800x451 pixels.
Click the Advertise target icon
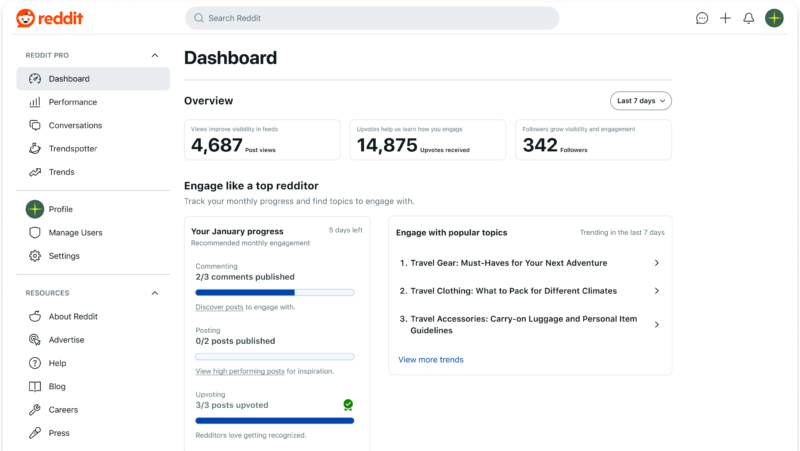point(35,340)
